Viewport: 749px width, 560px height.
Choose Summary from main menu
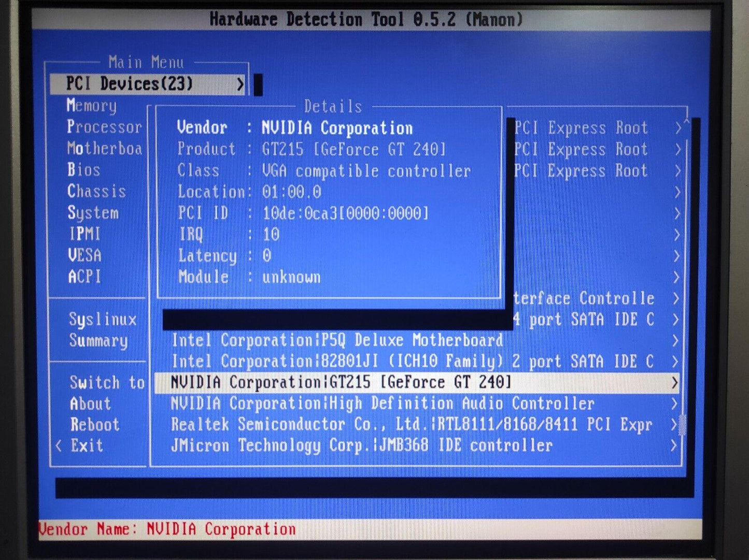(98, 341)
